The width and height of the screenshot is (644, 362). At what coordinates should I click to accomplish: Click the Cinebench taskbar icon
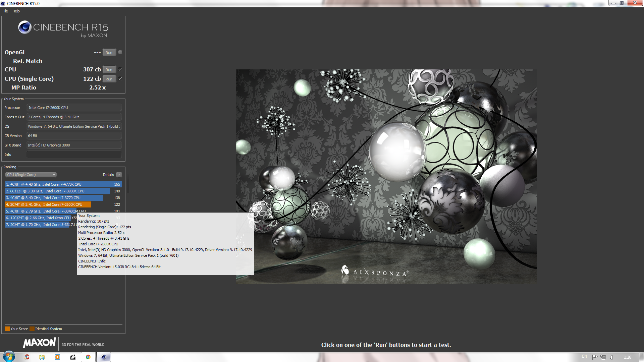(x=104, y=357)
